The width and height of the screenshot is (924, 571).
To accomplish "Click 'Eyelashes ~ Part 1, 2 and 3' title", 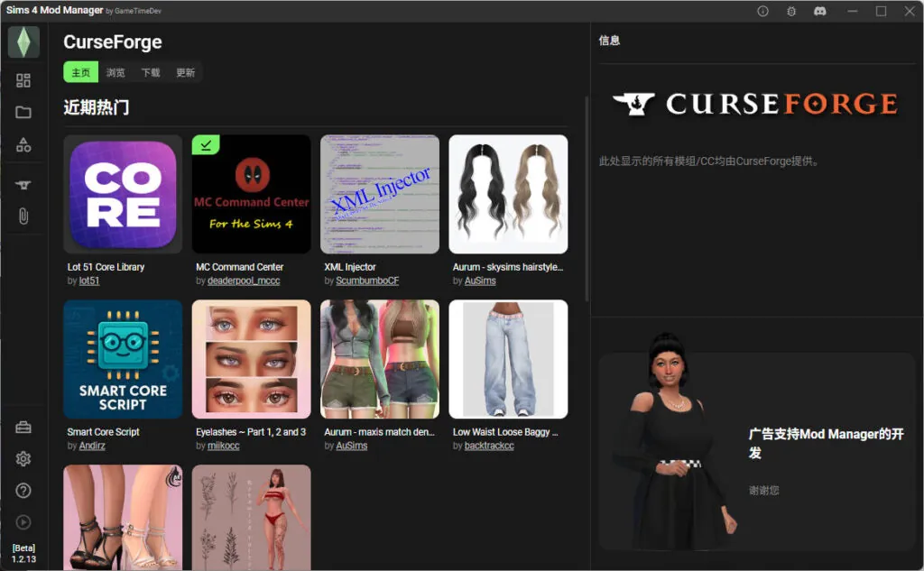I will click(x=251, y=432).
